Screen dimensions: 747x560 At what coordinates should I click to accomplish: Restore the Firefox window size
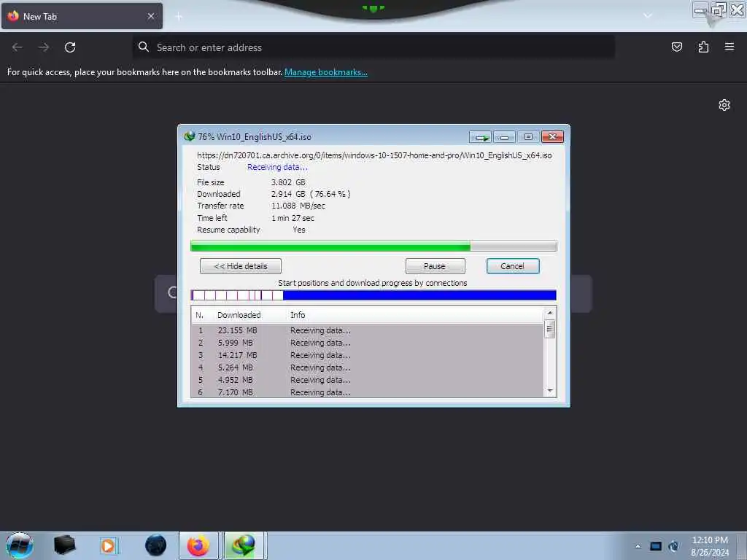tap(718, 9)
